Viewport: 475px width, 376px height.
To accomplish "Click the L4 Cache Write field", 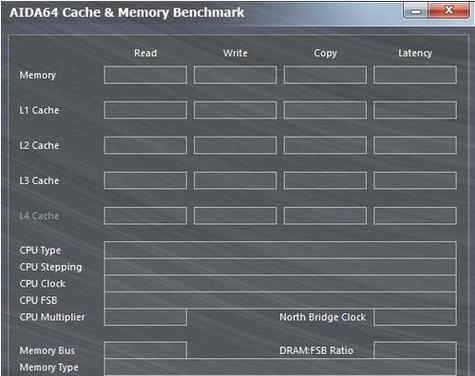I will pyautogui.click(x=235, y=216).
